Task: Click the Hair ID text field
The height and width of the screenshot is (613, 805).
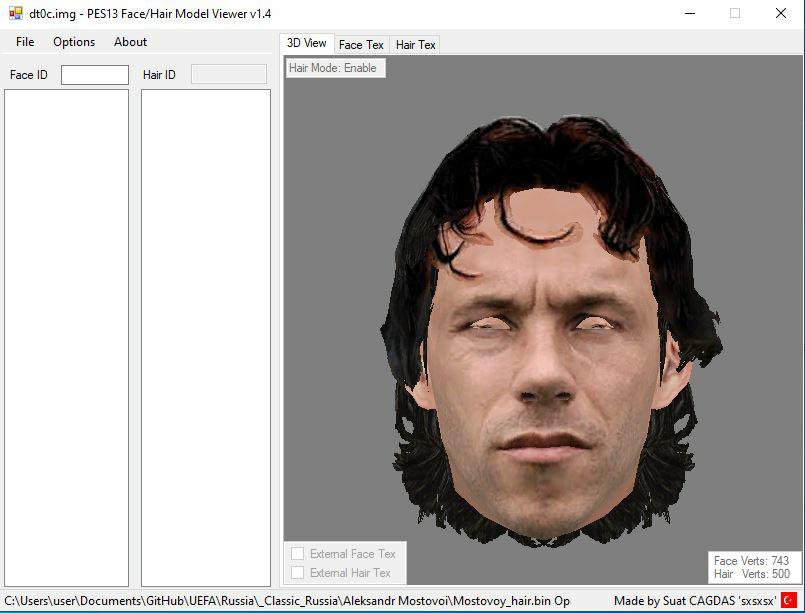Action: click(228, 75)
